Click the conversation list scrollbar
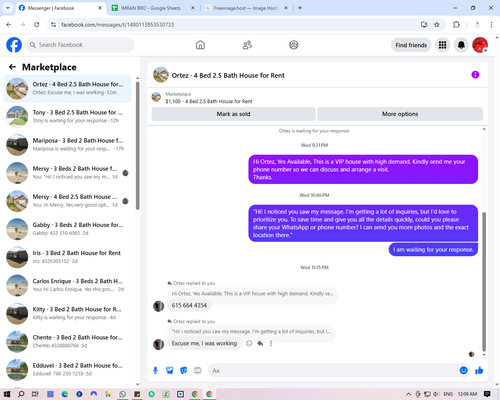The width and height of the screenshot is (500, 400). pyautogui.click(x=137, y=146)
